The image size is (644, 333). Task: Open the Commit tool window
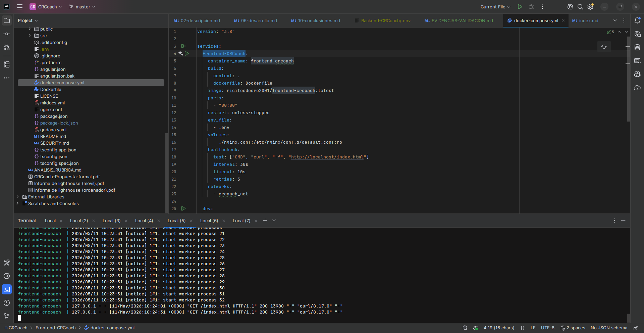coord(7,34)
